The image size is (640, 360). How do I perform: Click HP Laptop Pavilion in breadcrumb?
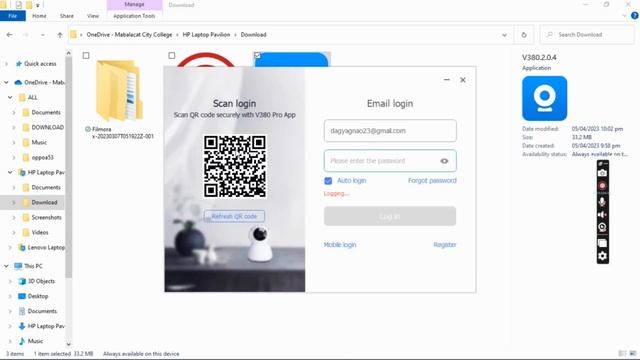(x=206, y=35)
